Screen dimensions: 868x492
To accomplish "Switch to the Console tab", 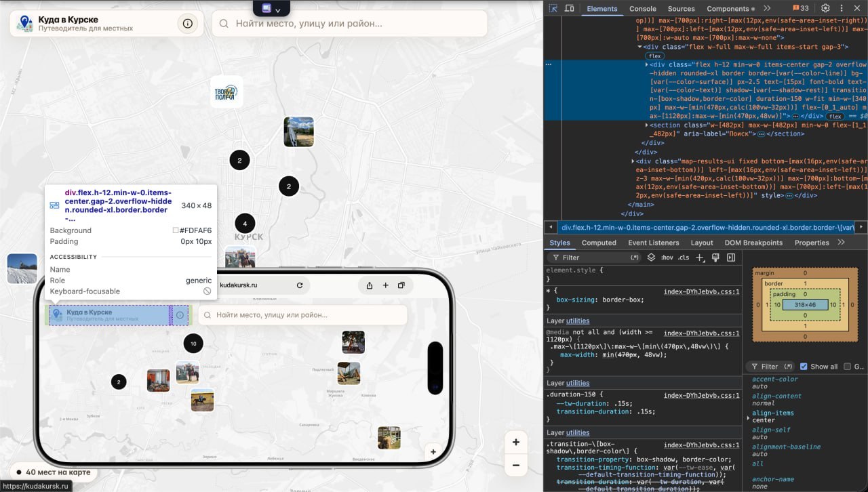I will click(642, 9).
